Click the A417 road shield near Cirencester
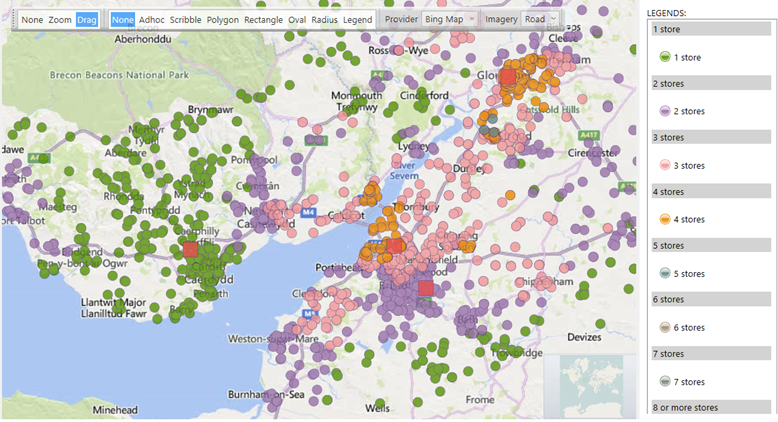The width and height of the screenshot is (778, 422). [589, 135]
